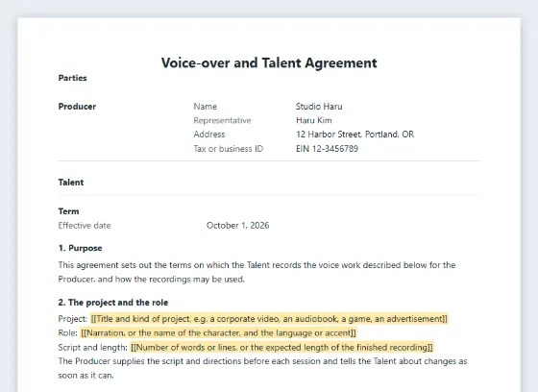Click the 'Role:' label

tap(68, 333)
